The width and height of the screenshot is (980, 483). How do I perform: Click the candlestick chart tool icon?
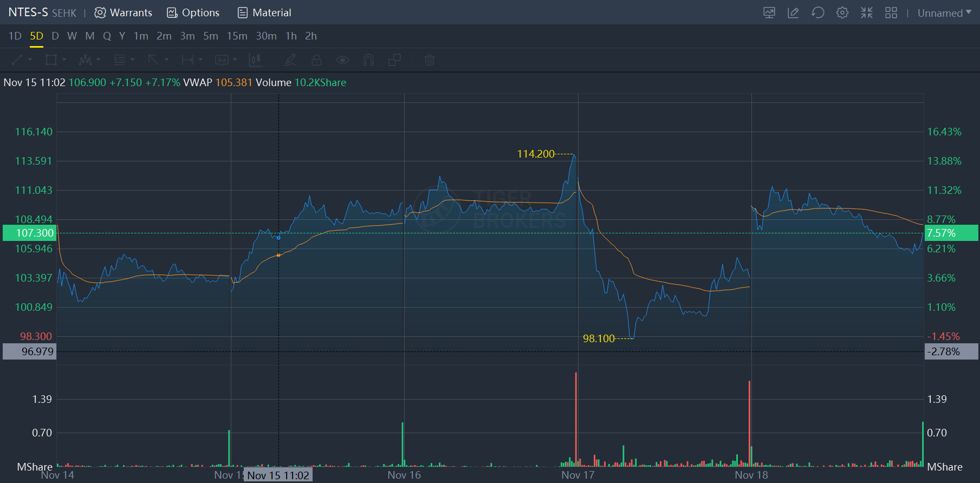[255, 60]
